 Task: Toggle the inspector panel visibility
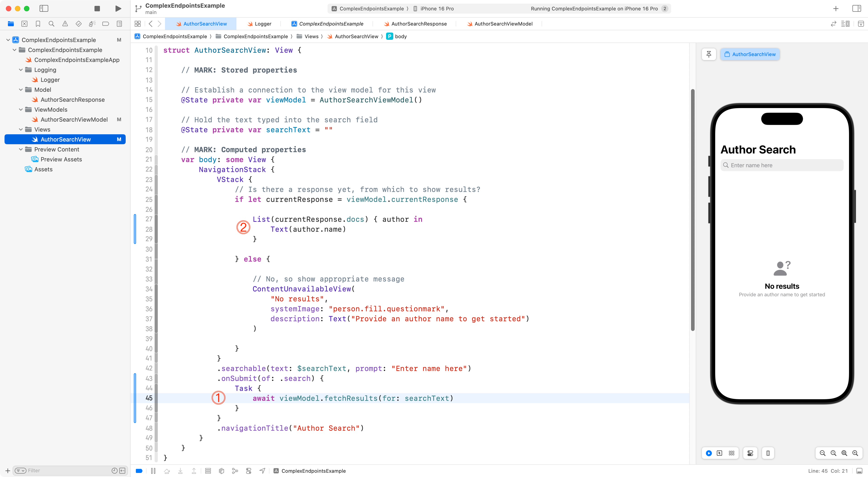click(x=856, y=8)
